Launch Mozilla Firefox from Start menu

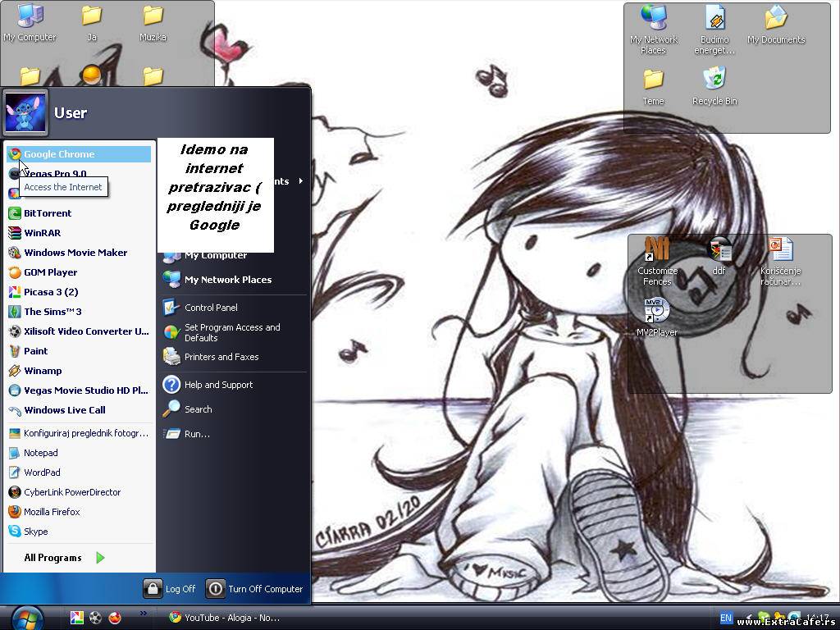pos(52,512)
